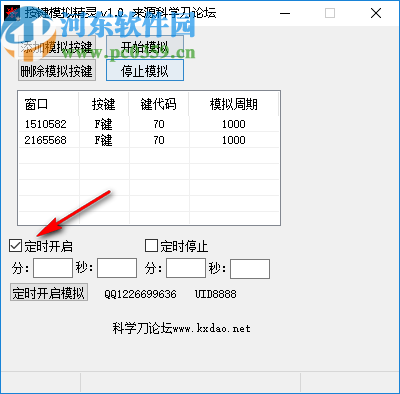
Task: Click the QQ1226699636 text
Action: 140,294
